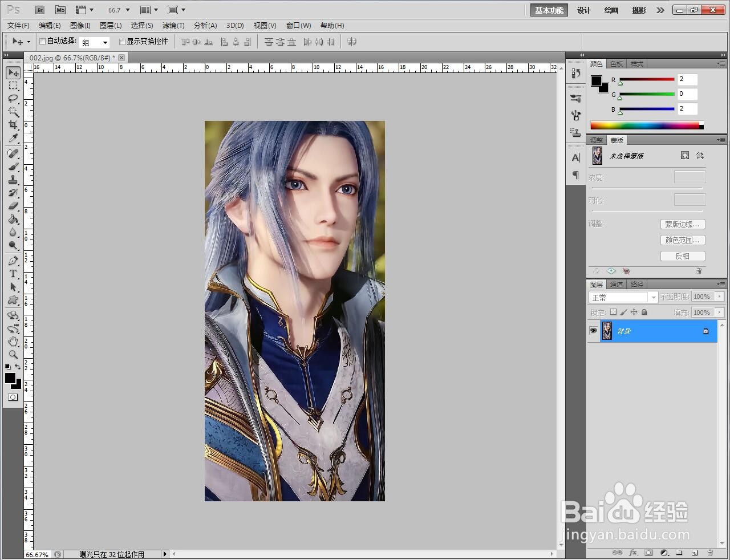Screen dimensions: 730x560
Task: Select the Magic Wand tool
Action: (x=13, y=112)
